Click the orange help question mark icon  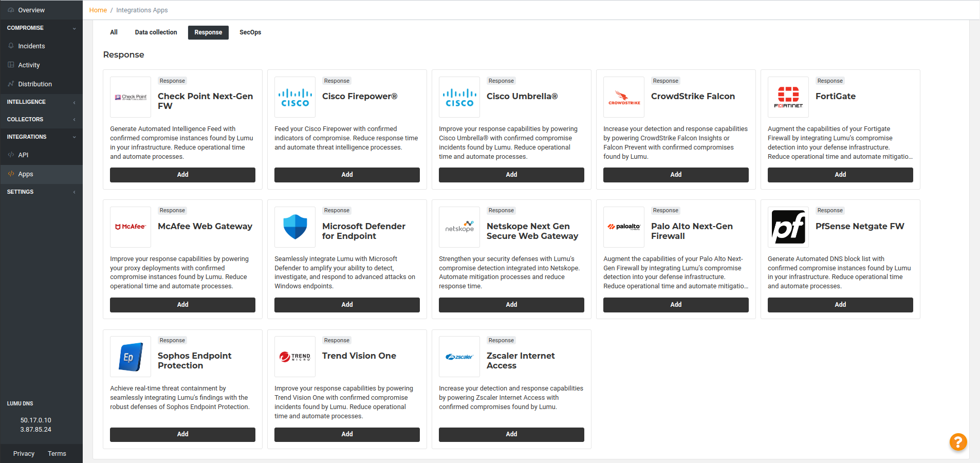pyautogui.click(x=957, y=441)
